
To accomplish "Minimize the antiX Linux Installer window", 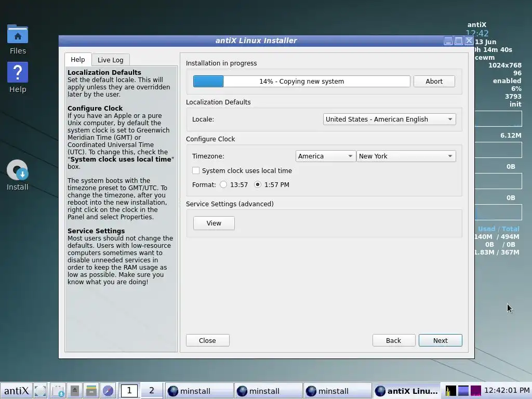I will pyautogui.click(x=448, y=41).
